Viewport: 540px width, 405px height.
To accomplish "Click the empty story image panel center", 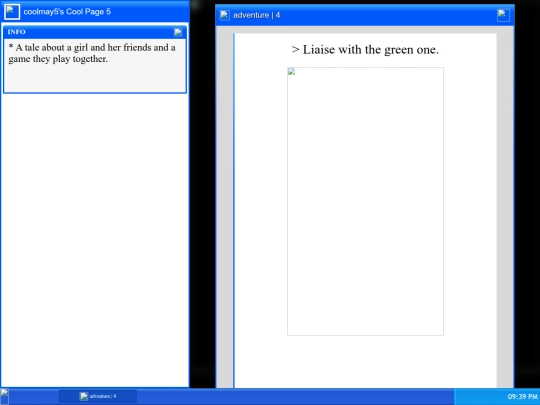I will click(365, 201).
